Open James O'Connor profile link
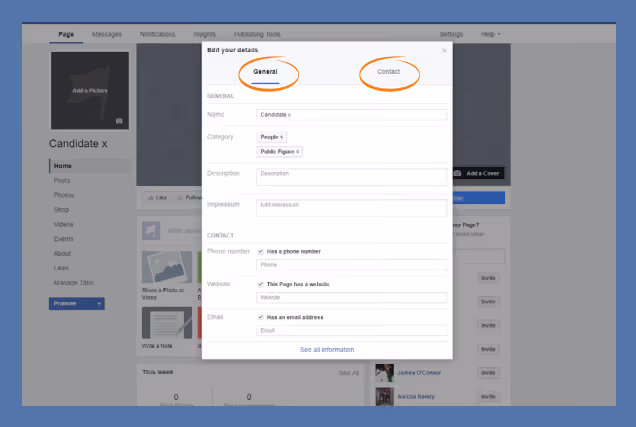 [x=419, y=373]
